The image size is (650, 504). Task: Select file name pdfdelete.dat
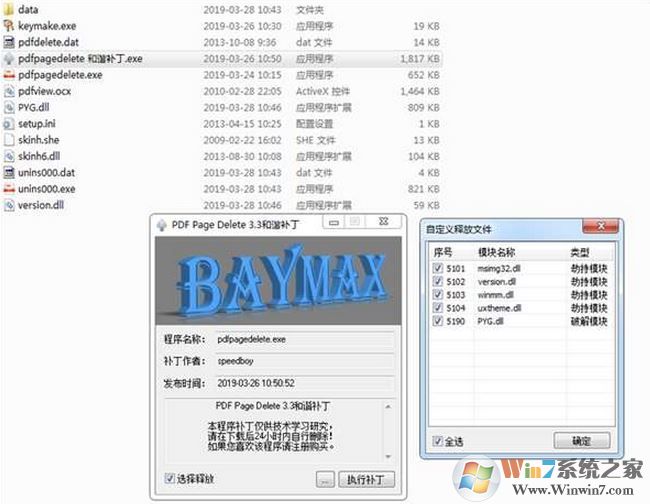point(48,42)
